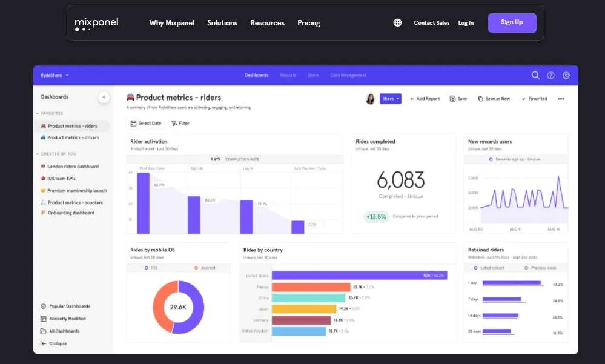Open the dashboard search magnifier
The height and width of the screenshot is (364, 605).
535,75
